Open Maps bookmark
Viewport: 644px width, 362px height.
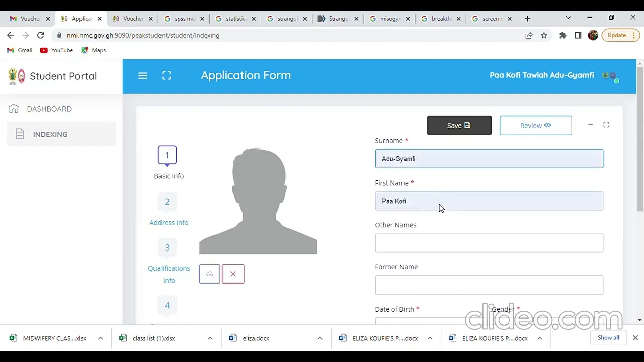(x=93, y=50)
